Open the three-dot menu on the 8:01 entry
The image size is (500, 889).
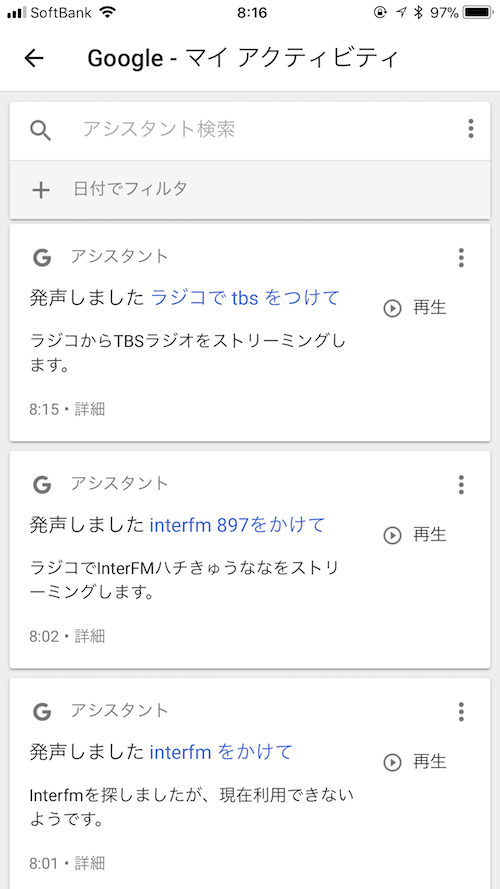tap(461, 712)
